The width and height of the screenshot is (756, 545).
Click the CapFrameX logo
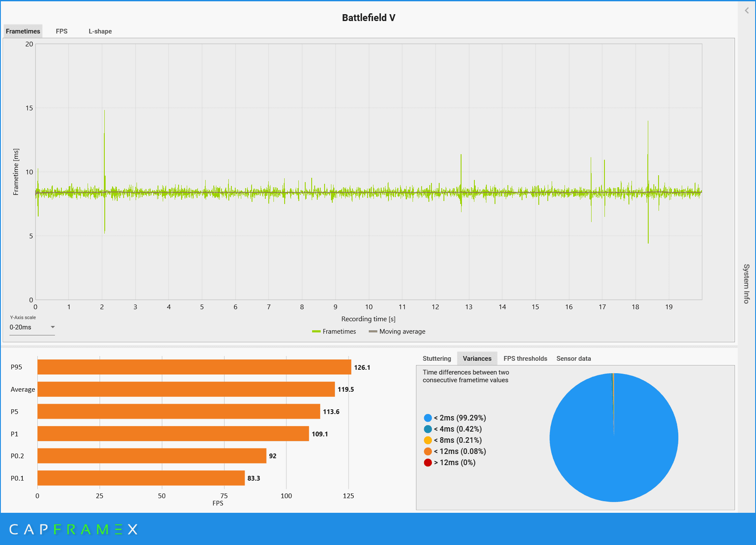(x=73, y=529)
